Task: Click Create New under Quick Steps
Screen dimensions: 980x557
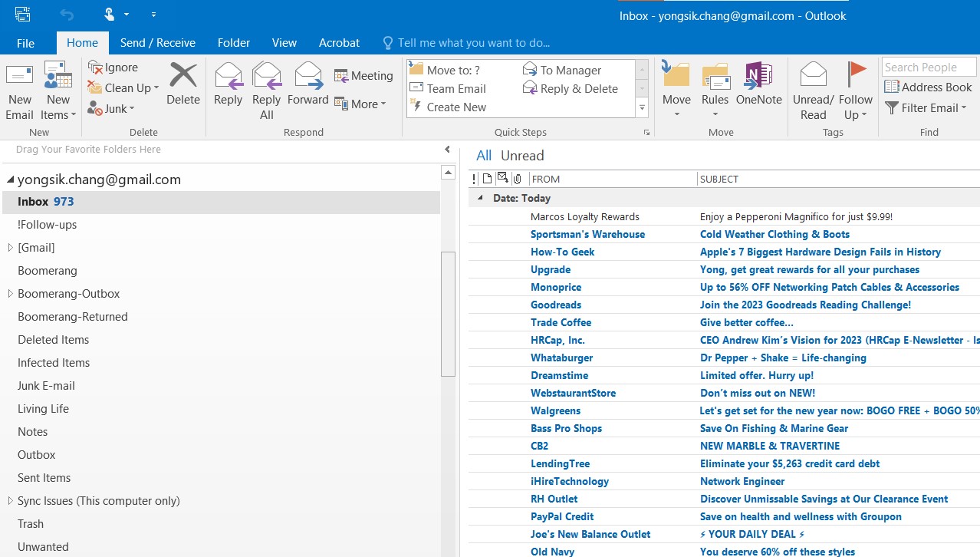Action: pyautogui.click(x=455, y=107)
